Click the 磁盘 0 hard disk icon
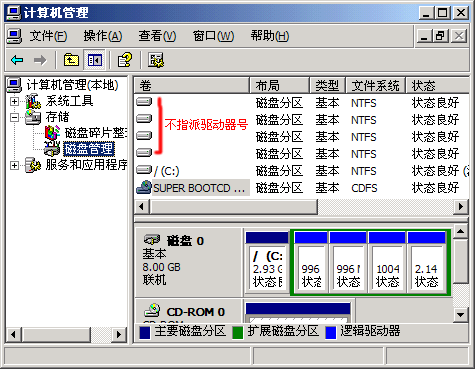The image size is (475, 369). coord(152,240)
